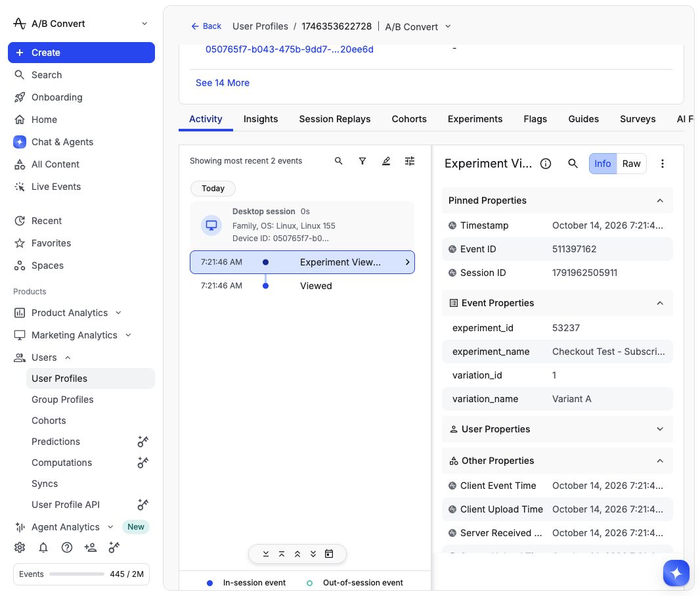Switch to the Insights tab

(x=261, y=119)
